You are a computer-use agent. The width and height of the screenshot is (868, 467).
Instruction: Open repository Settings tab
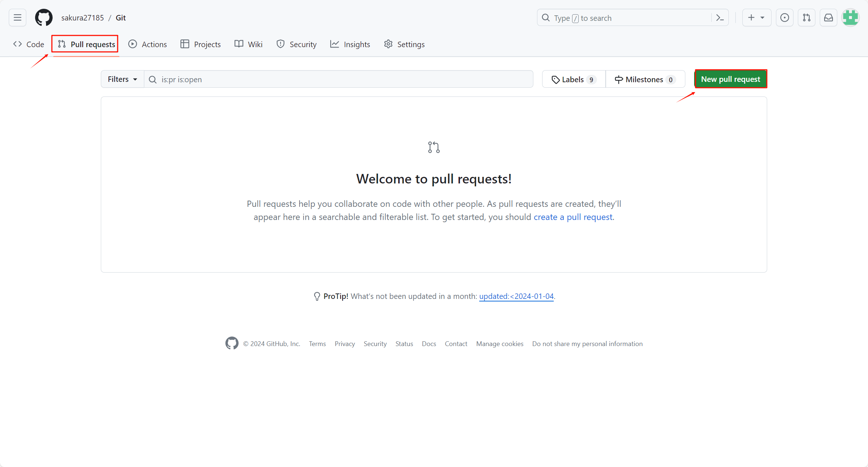[404, 44]
